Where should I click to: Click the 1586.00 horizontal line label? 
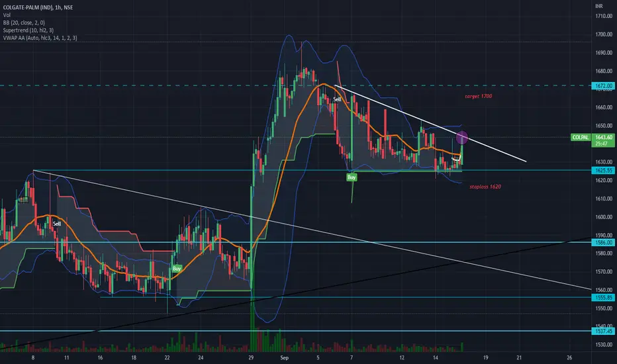coord(603,242)
